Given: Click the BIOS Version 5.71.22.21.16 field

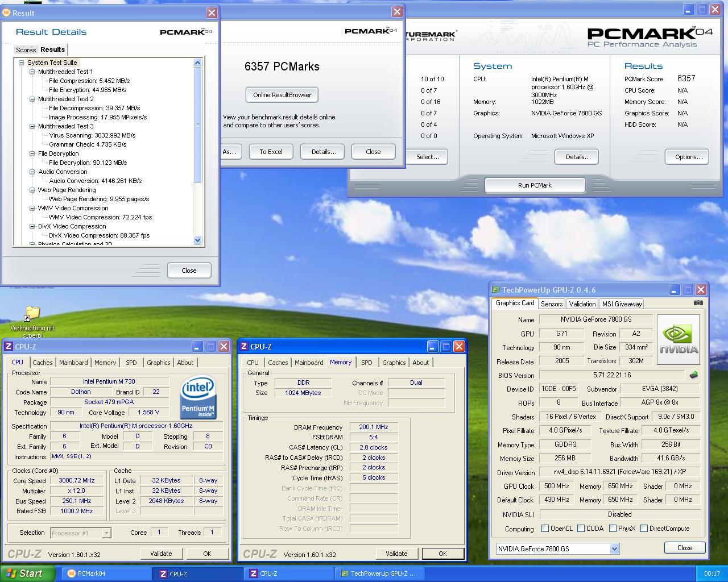Looking at the screenshot, I should point(611,375).
